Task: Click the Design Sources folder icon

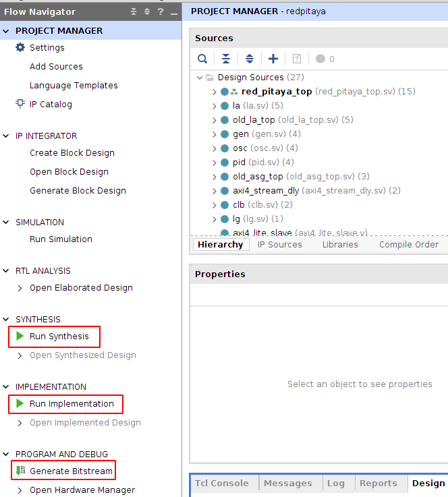Action: [210, 78]
